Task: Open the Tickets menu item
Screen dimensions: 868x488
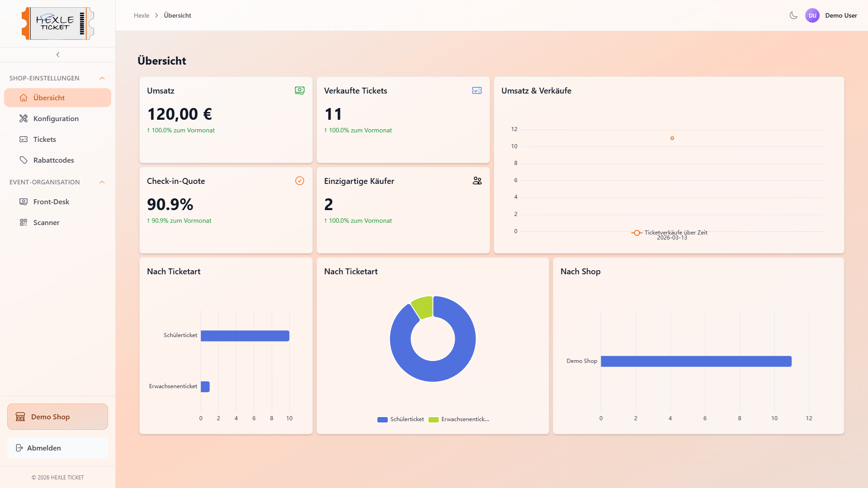Action: coord(44,139)
